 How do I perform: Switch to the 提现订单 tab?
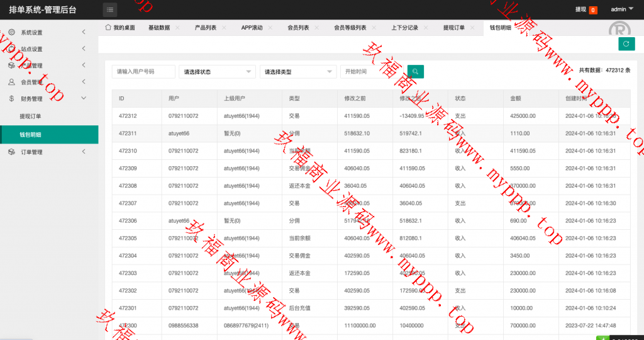point(453,28)
